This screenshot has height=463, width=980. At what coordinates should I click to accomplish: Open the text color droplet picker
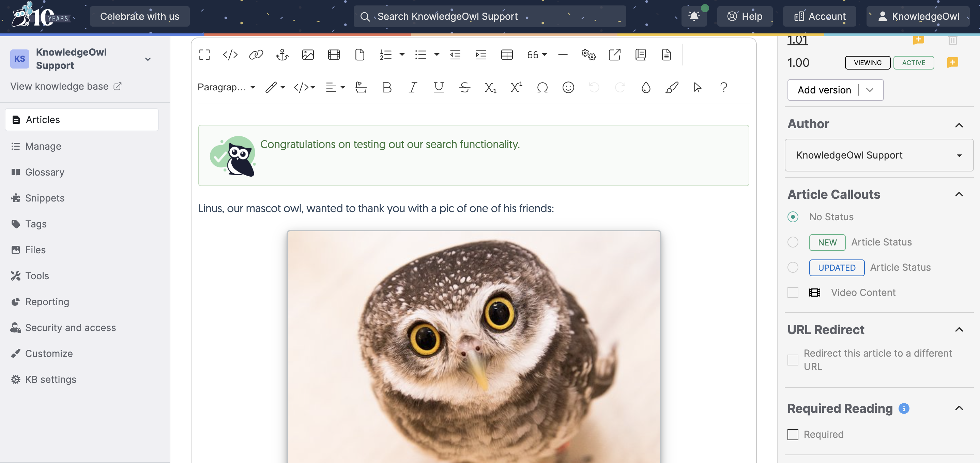[646, 88]
